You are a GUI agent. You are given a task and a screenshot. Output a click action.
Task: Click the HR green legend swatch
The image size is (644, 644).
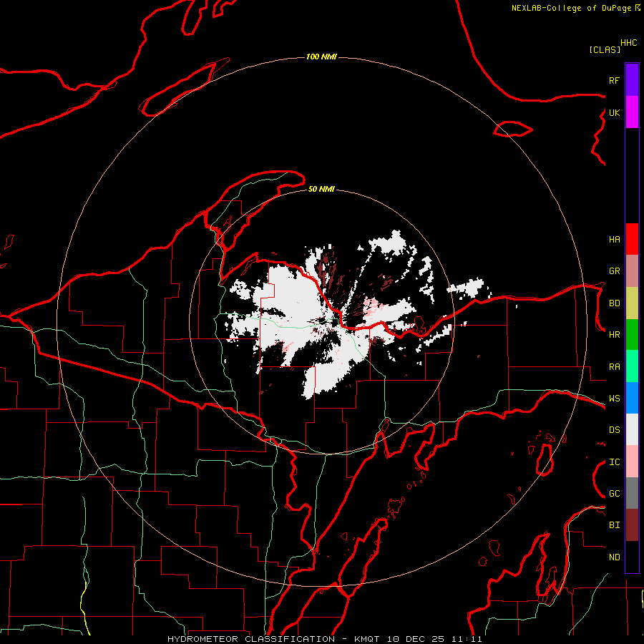pyautogui.click(x=632, y=335)
